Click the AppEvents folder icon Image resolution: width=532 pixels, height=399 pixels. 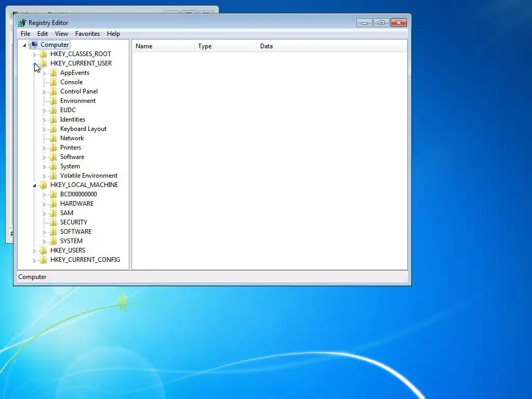54,73
